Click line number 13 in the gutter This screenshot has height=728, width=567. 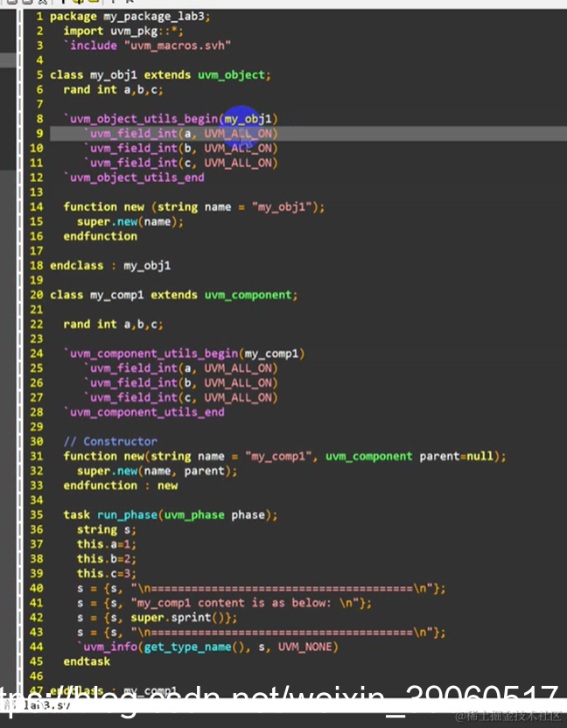pyautogui.click(x=36, y=192)
